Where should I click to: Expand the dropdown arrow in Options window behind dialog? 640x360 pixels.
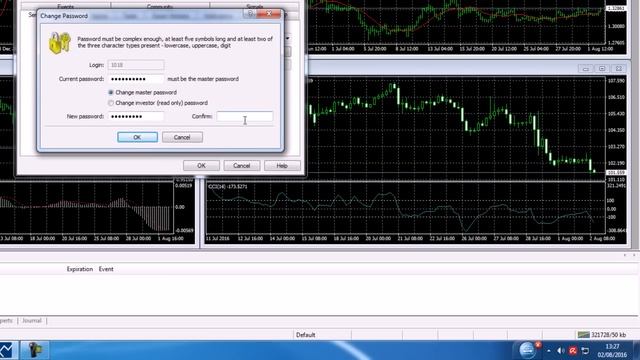(x=288, y=38)
